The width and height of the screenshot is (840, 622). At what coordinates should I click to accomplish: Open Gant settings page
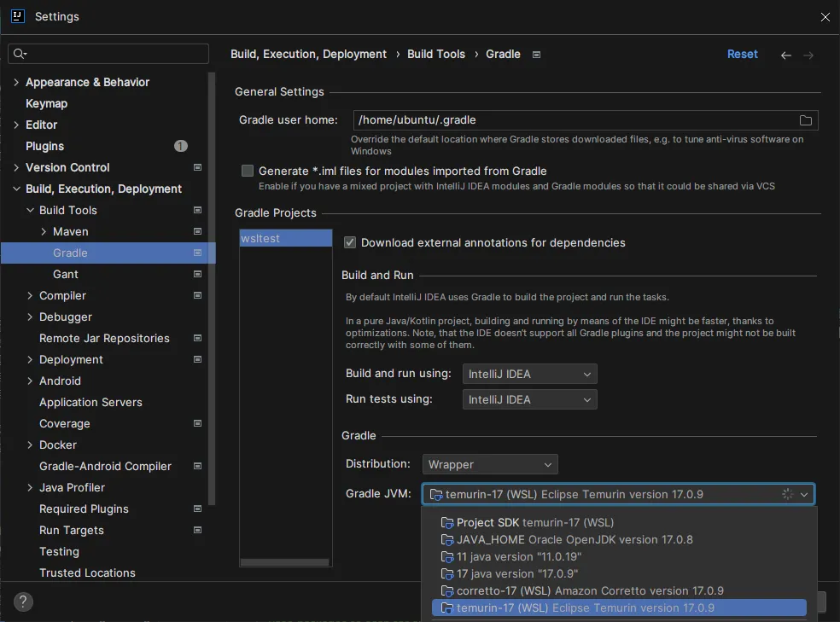click(x=66, y=274)
